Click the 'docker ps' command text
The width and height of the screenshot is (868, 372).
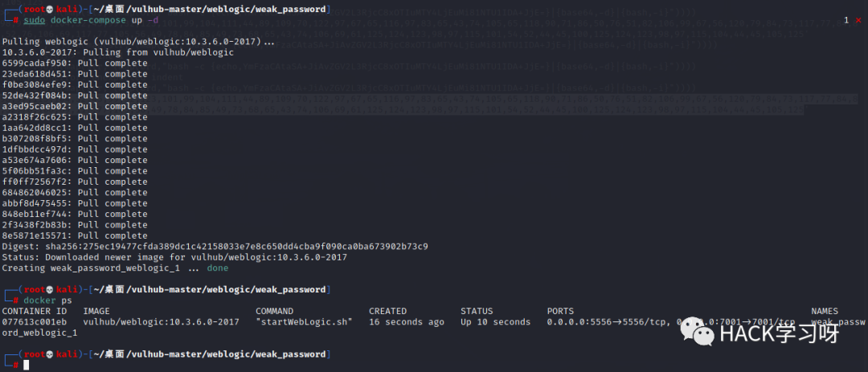pos(47,300)
